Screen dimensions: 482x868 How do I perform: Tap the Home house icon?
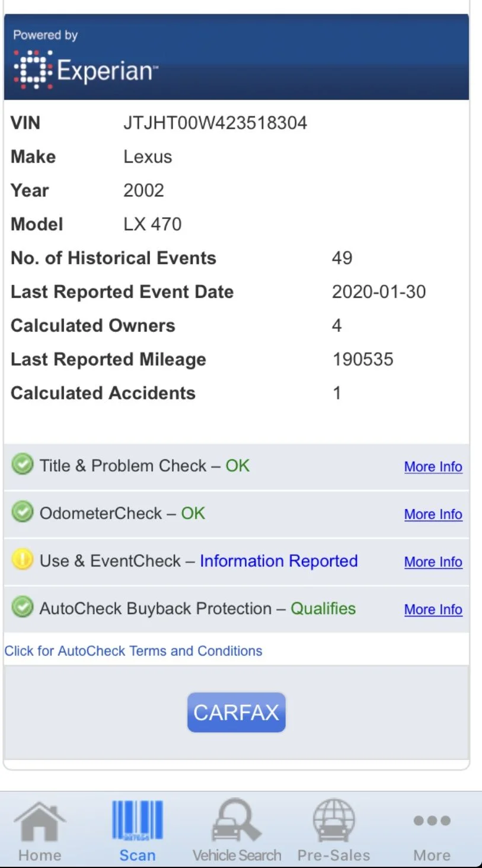[x=40, y=822]
